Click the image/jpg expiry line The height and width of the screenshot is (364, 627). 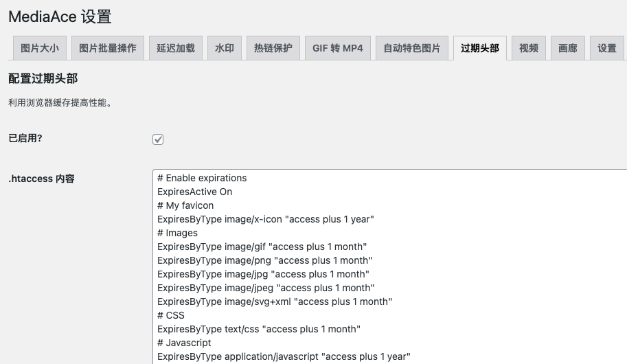[x=263, y=274]
